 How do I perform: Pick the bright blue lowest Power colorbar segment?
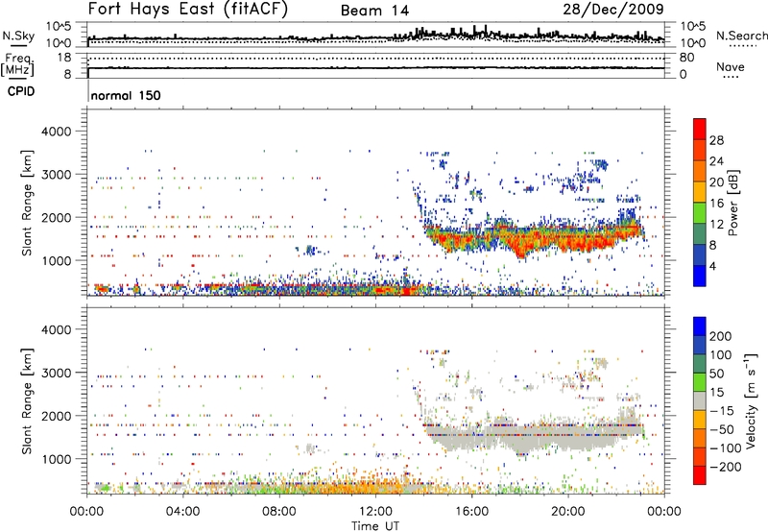pos(700,276)
